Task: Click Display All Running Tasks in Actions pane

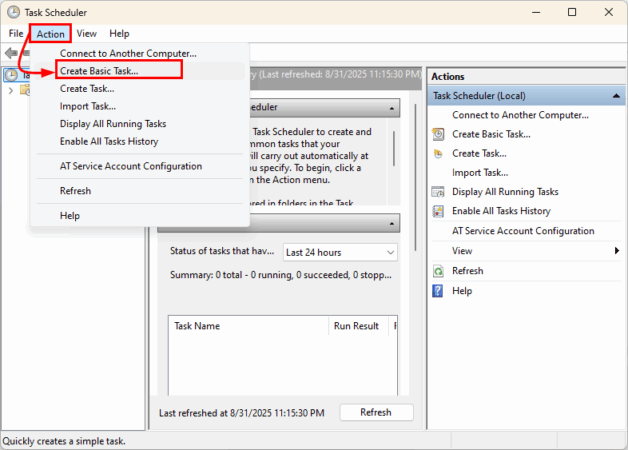Action: click(505, 192)
